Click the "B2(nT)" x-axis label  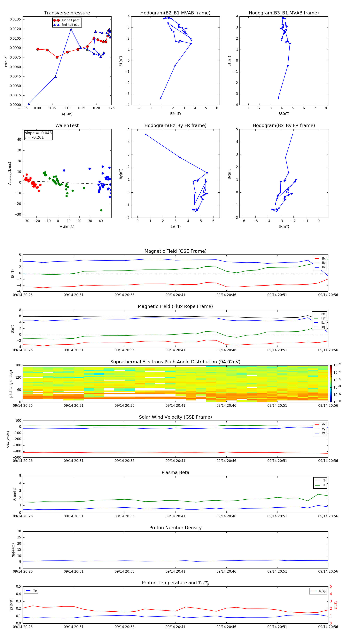(175, 114)
